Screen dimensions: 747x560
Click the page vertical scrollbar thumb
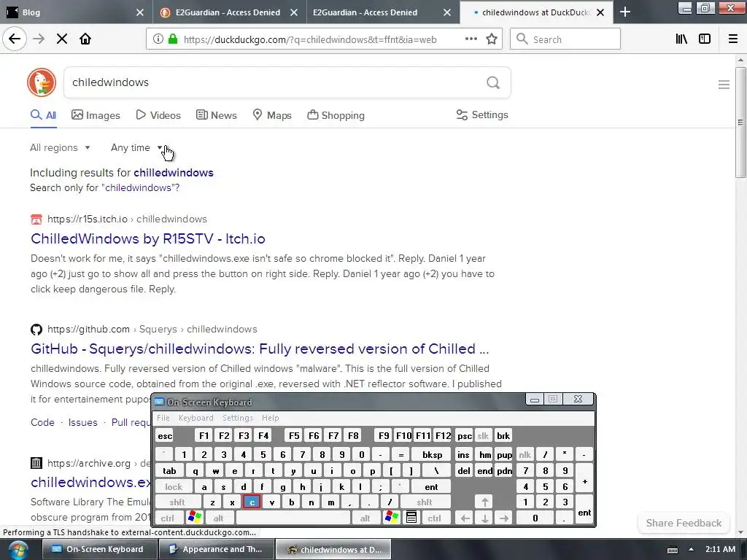[x=740, y=122]
